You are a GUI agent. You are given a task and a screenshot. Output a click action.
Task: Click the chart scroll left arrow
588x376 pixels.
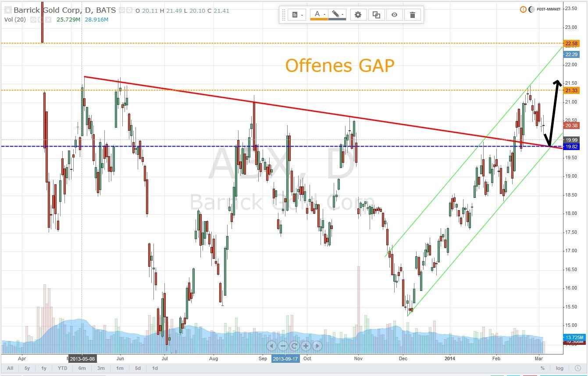[271, 346]
